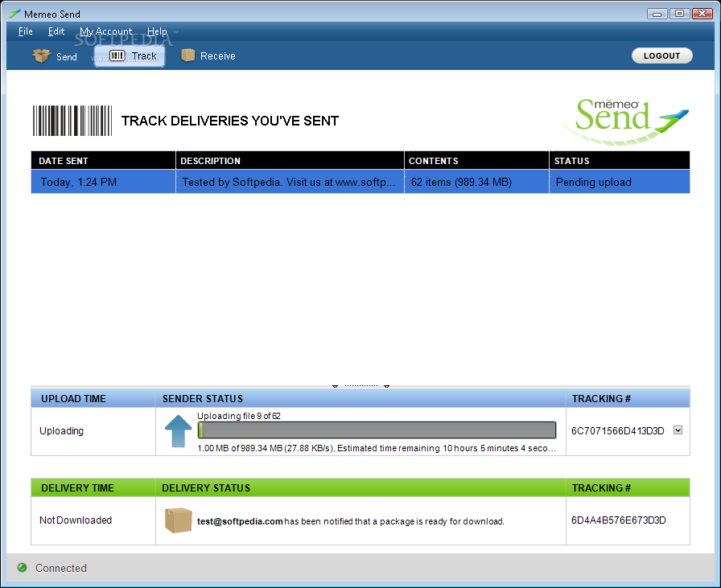Click the Track barcode icon in toolbar
Screen dimensions: 721x588
[x=117, y=56]
